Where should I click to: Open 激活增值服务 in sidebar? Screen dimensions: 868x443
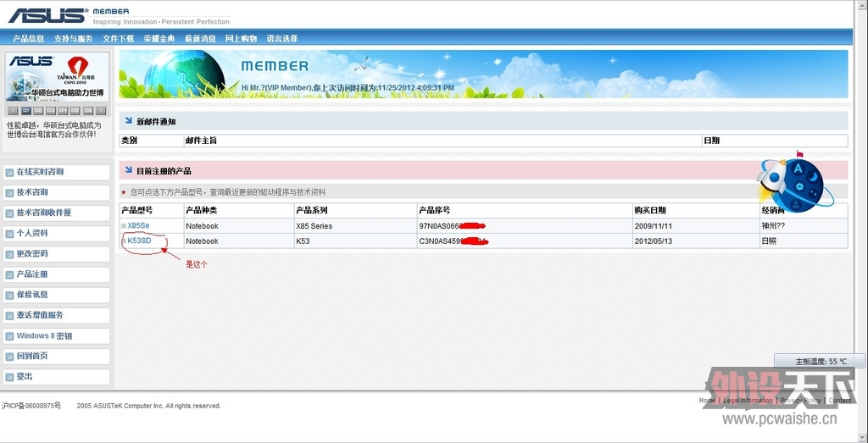tap(56, 315)
